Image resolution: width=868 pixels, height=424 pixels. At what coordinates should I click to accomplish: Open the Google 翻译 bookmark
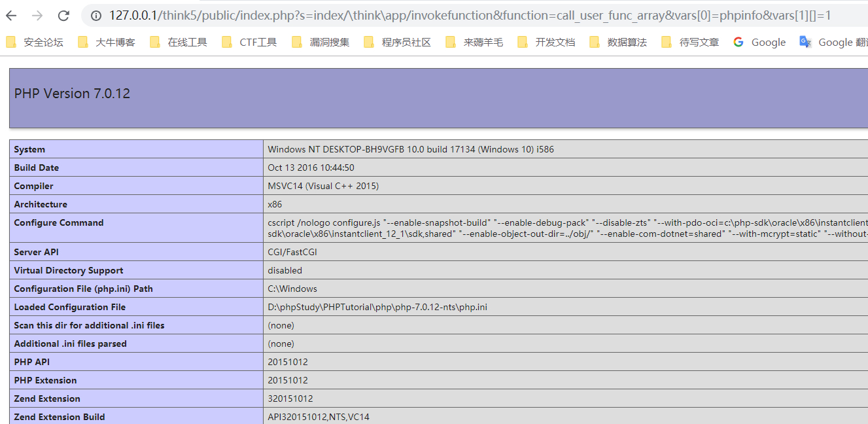point(833,43)
